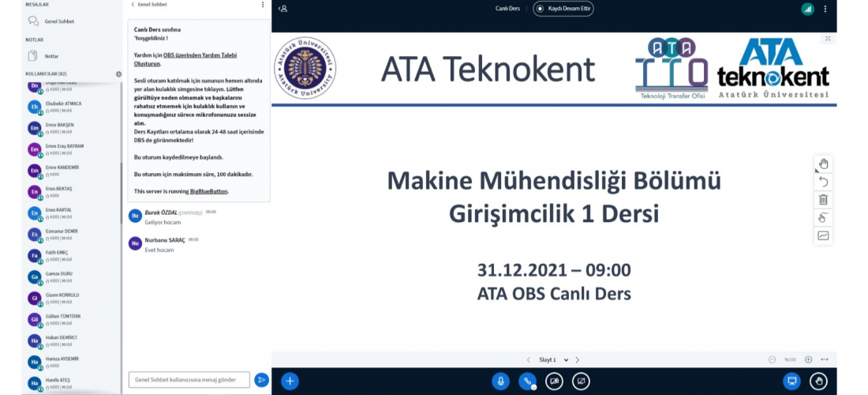Turn on multi-user whiteboard
Image resolution: width=868 pixels, height=395 pixels.
(823, 218)
